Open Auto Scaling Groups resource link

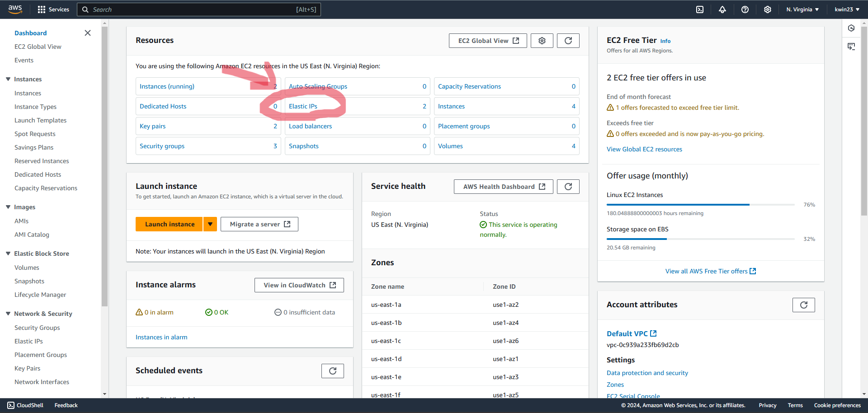318,86
